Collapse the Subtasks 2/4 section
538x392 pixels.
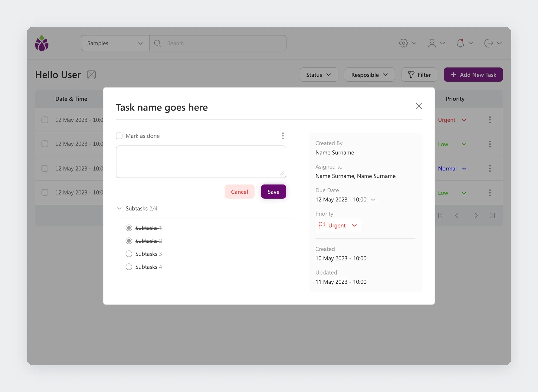point(119,208)
